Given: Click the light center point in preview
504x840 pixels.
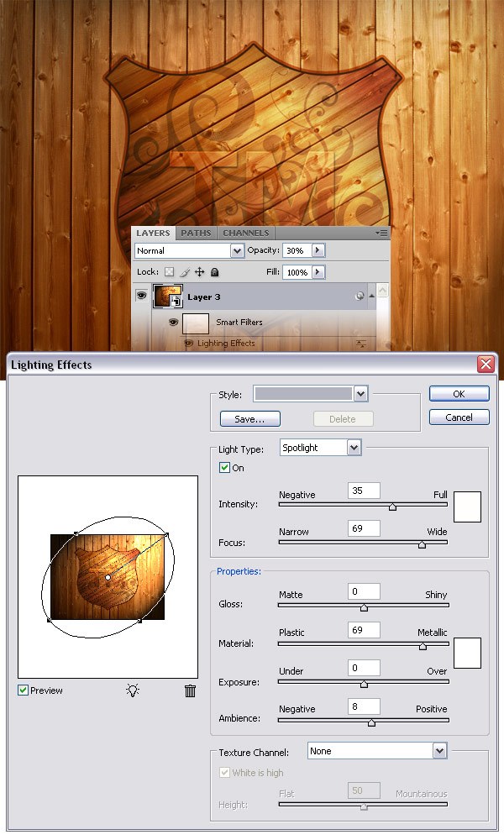Looking at the screenshot, I should [108, 578].
